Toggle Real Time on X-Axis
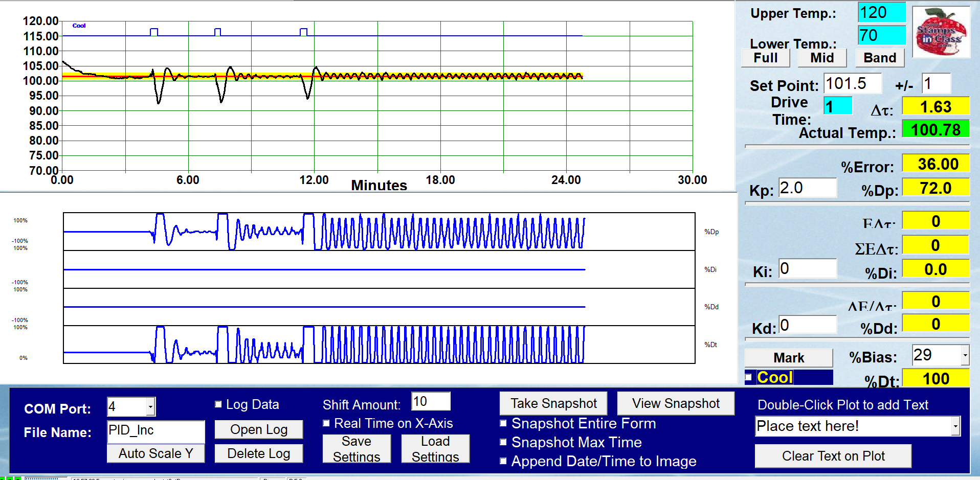980x480 pixels. tap(326, 423)
